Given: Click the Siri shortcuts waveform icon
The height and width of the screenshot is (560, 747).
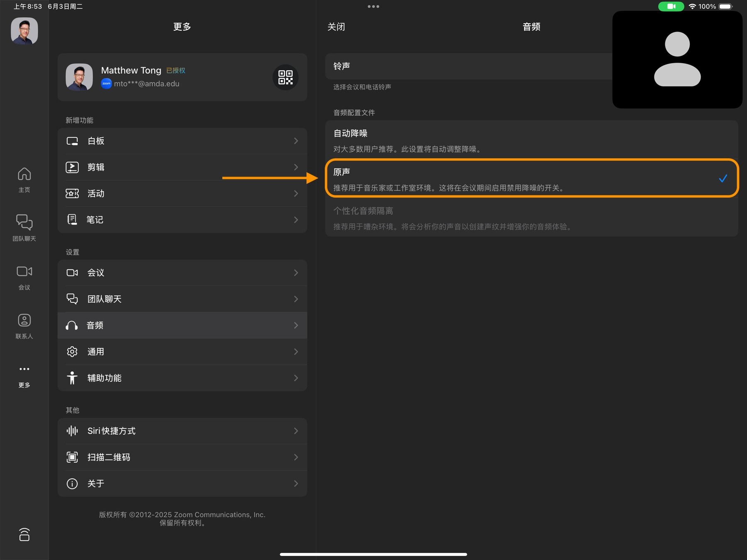Looking at the screenshot, I should [x=72, y=431].
